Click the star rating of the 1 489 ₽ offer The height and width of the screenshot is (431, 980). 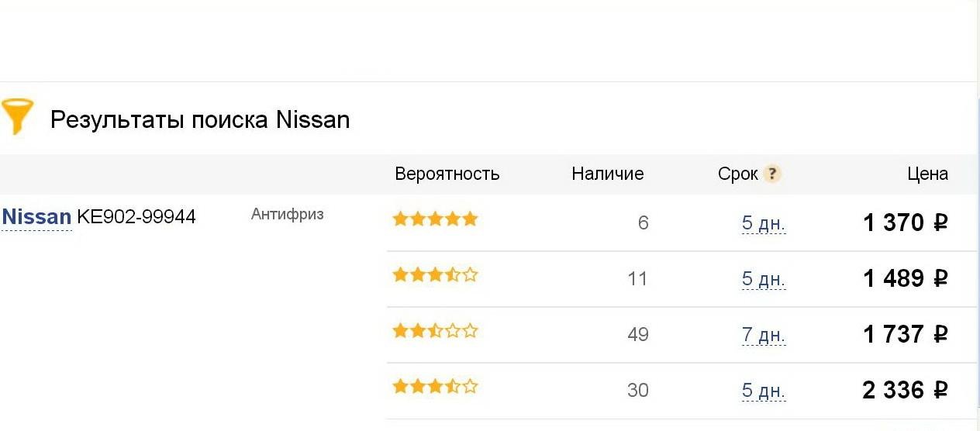[435, 274]
